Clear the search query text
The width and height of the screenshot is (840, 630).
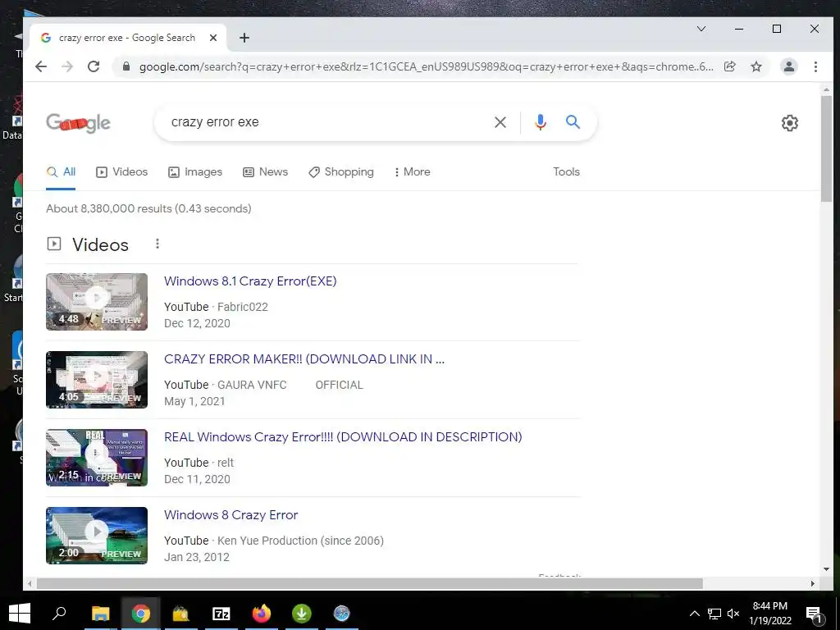(x=500, y=122)
